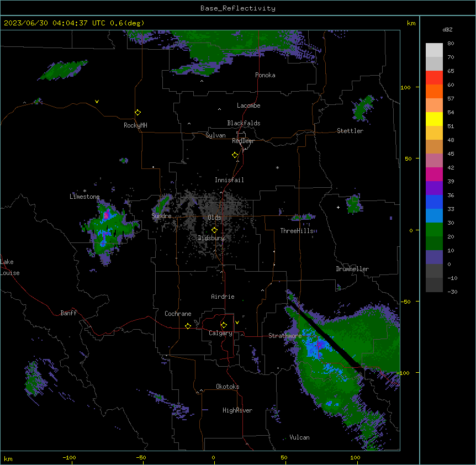Viewport: 476px width, 465px height.
Task: Click the ThreeHills label
Action: click(297, 231)
